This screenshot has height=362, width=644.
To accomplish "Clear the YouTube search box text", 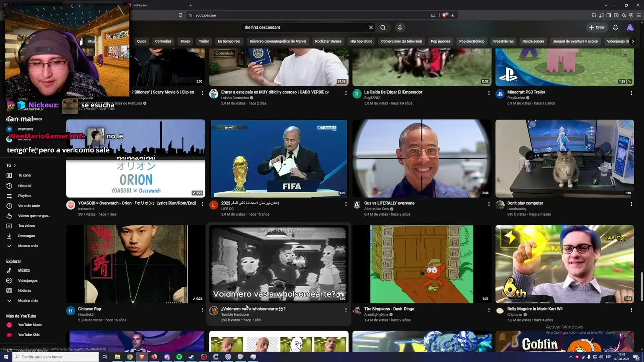I will coord(371,27).
